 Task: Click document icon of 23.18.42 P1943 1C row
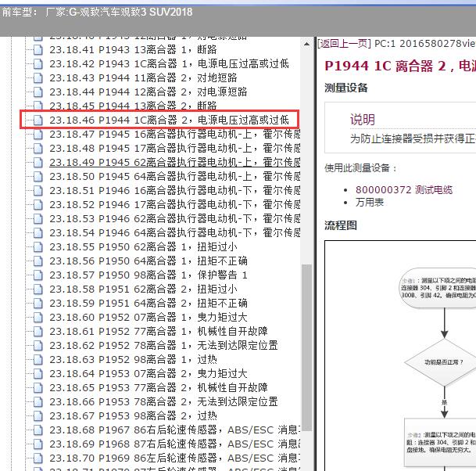pyautogui.click(x=38, y=63)
